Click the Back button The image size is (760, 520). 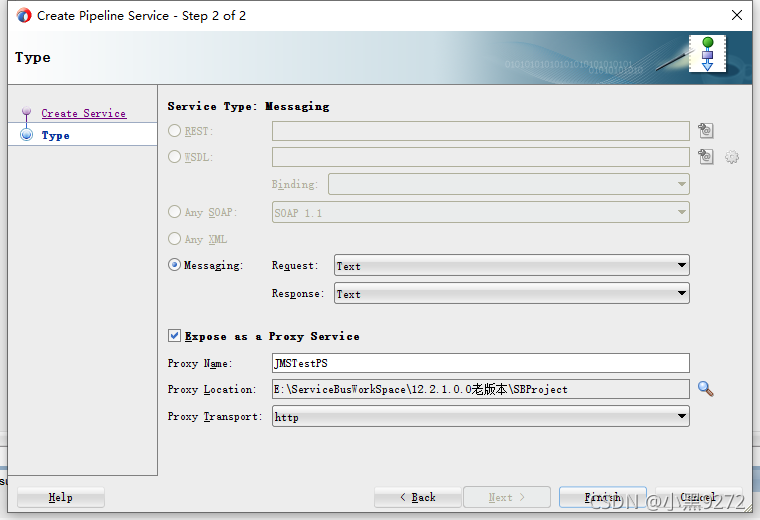point(418,497)
